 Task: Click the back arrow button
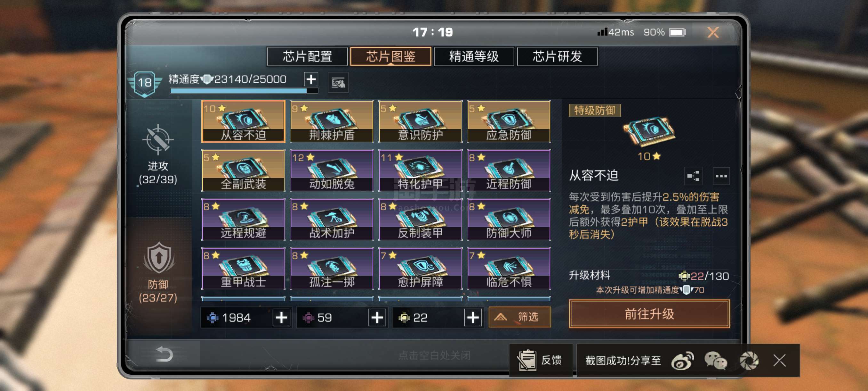point(164,354)
